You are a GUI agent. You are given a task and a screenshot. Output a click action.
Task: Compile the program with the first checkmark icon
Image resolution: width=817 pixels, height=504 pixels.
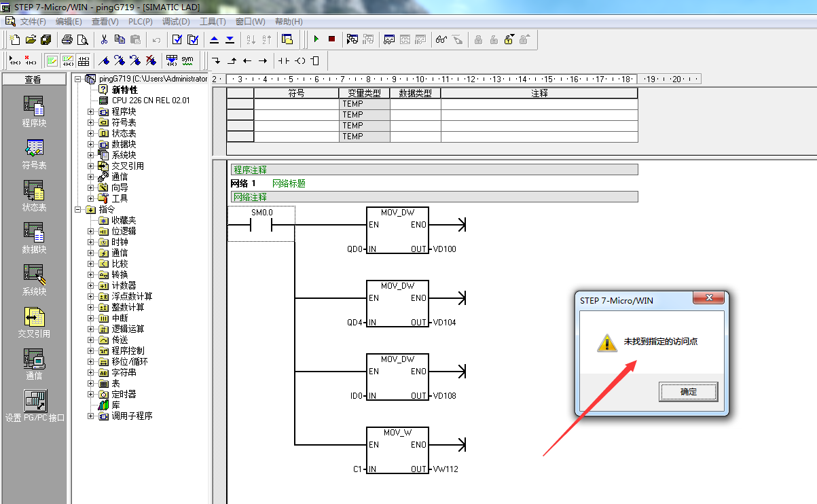pos(177,39)
